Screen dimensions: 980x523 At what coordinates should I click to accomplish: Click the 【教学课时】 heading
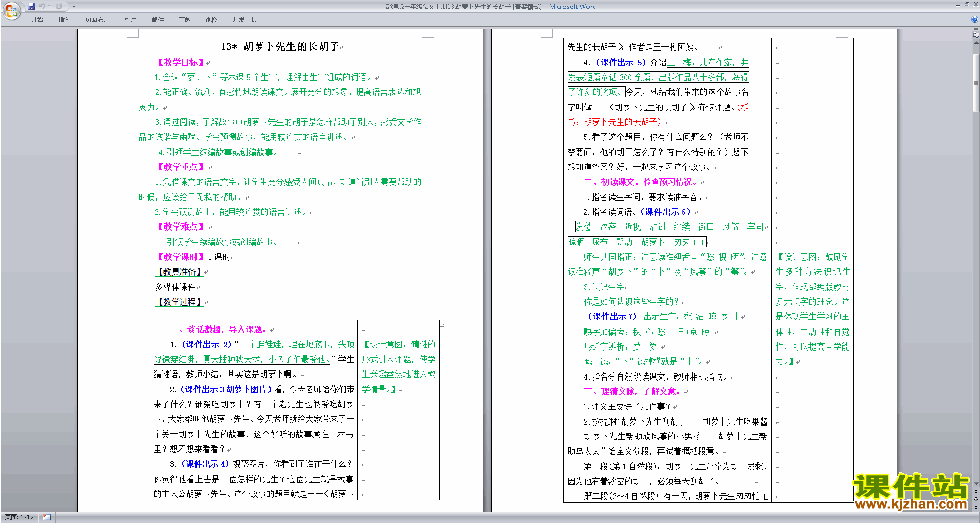coord(181,257)
